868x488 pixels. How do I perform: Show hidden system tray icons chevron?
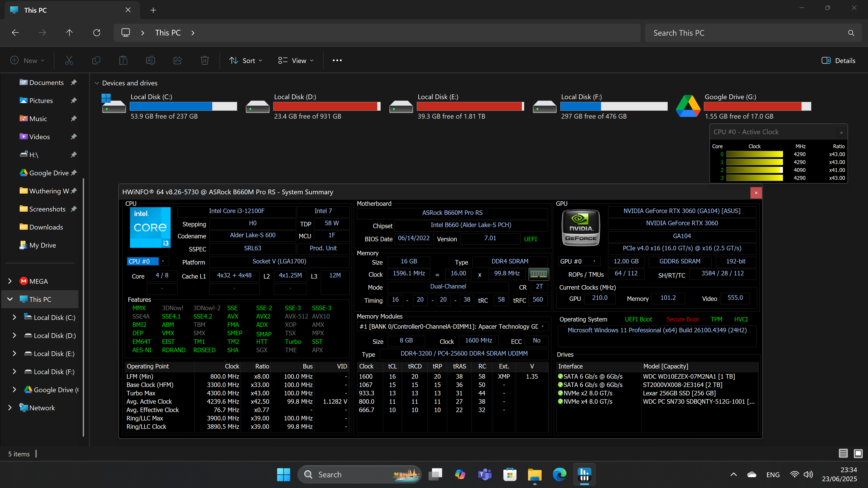(733, 474)
